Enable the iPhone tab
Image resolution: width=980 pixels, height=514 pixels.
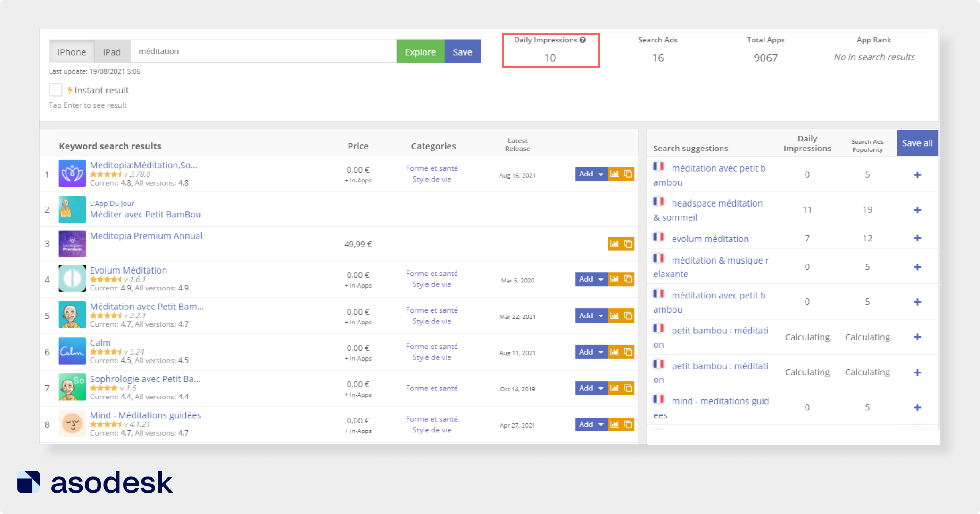[x=71, y=51]
